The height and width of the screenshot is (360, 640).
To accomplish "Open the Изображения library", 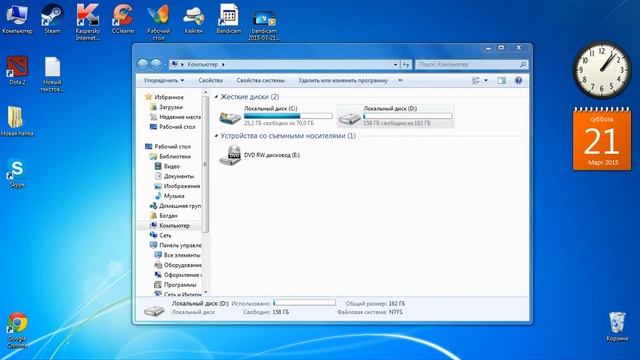I will click(178, 186).
